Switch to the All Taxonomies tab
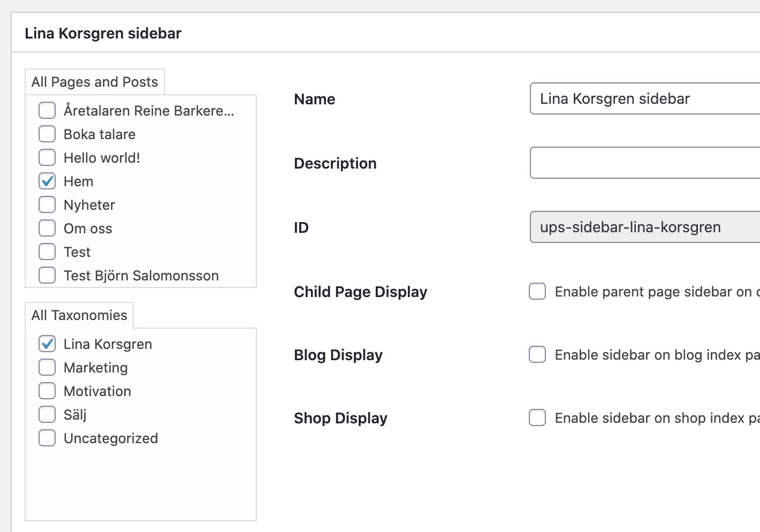The width and height of the screenshot is (760, 532). point(79,315)
